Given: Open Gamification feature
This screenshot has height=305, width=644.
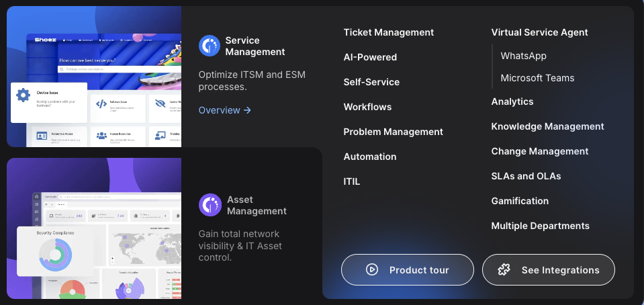Looking at the screenshot, I should [x=520, y=201].
